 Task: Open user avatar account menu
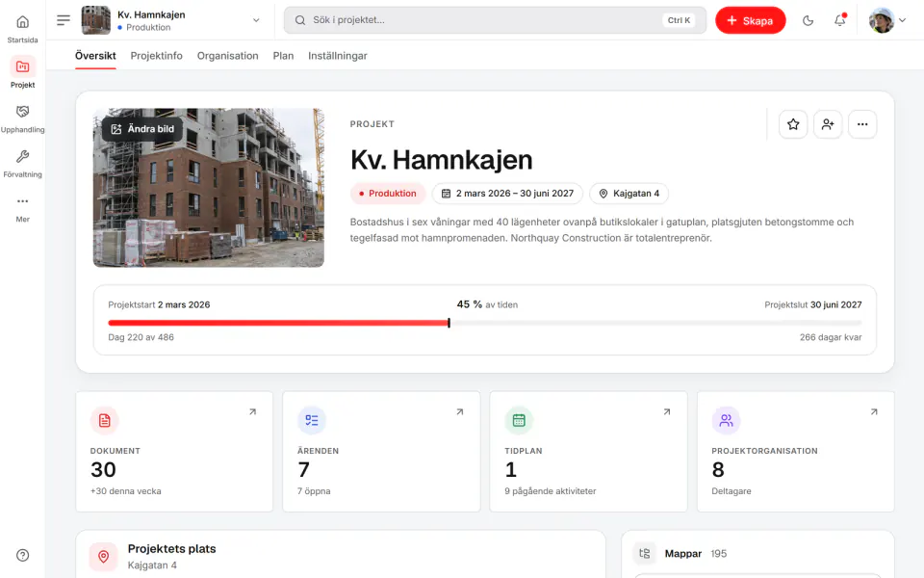pos(886,20)
